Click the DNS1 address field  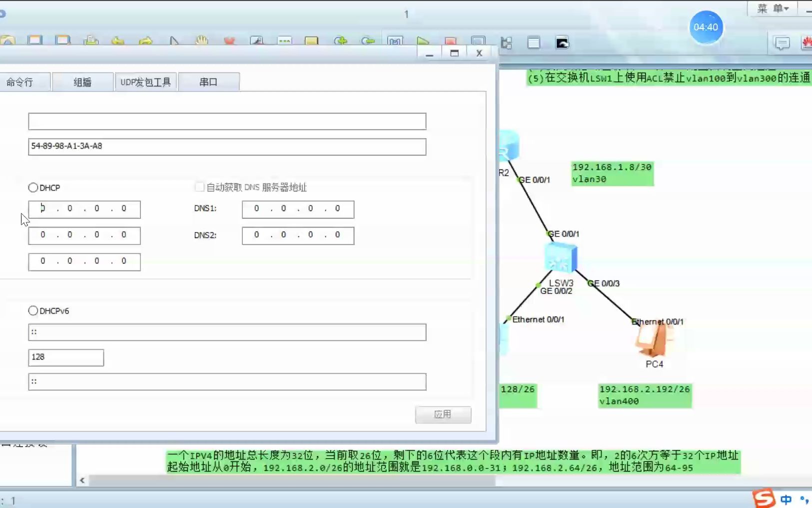[x=298, y=209]
